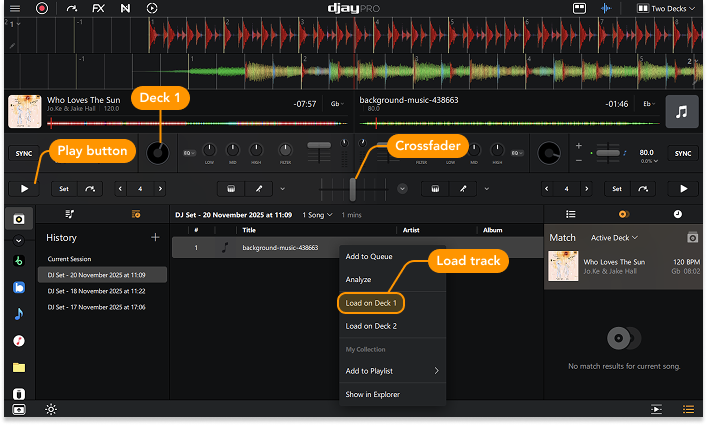Click Set cue on deck 1
707x425 pixels.
[x=64, y=189]
